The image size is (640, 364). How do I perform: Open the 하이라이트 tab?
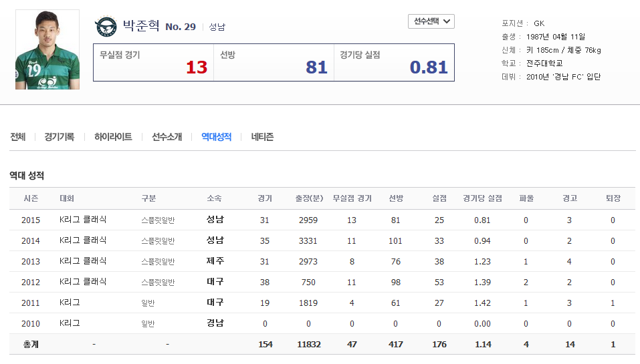(113, 137)
